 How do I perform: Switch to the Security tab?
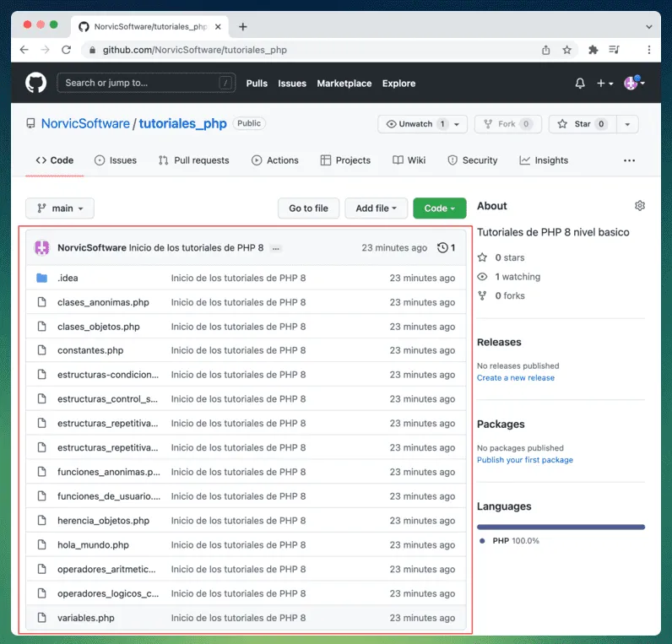[472, 160]
